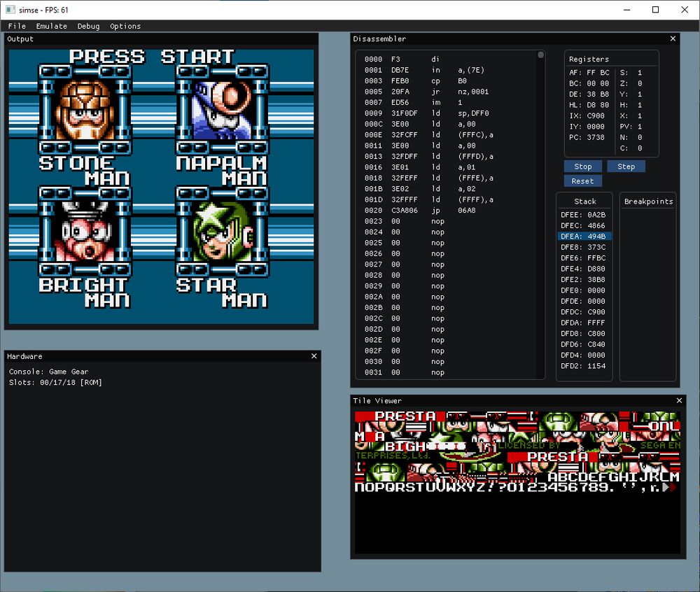Select the highlighted stack entry DFEA: 494B
The height and width of the screenshot is (592, 700).
(x=584, y=237)
